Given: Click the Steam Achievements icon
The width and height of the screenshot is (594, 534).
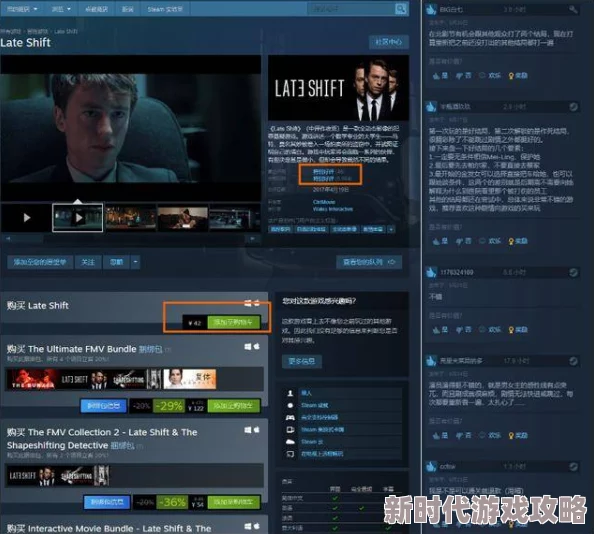Looking at the screenshot, I should tap(290, 405).
